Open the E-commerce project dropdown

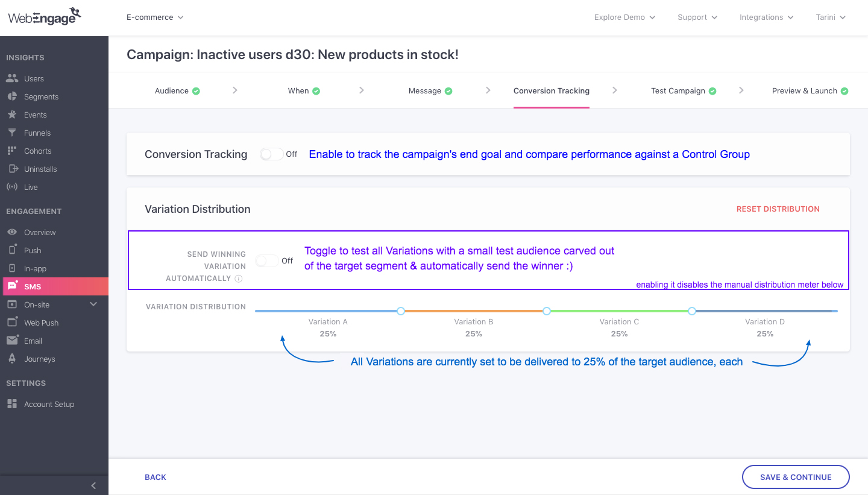point(155,17)
